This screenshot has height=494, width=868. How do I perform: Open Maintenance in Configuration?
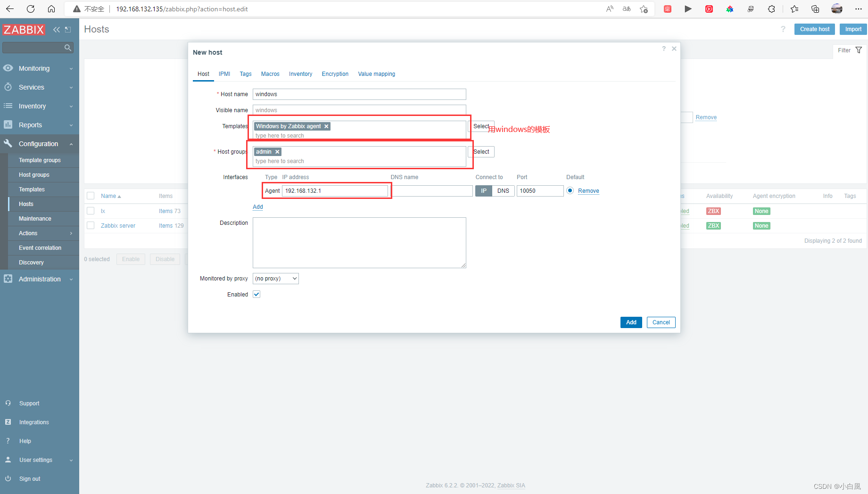(43, 219)
